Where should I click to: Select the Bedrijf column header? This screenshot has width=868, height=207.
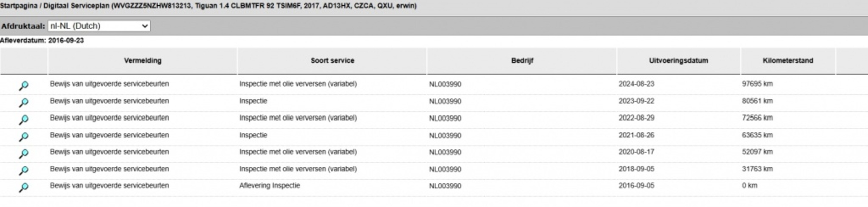tap(522, 61)
